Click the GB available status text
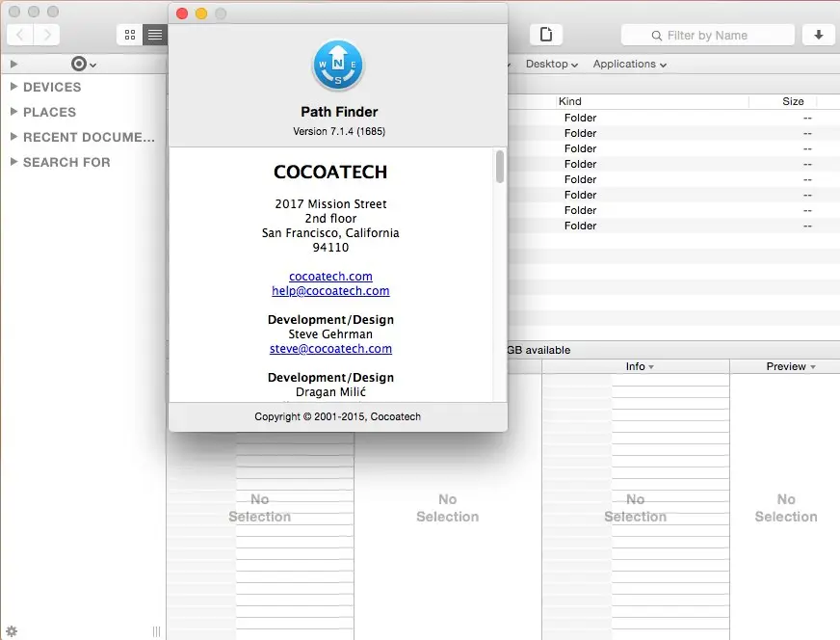Screen dimensions: 840x640 [x=538, y=350]
